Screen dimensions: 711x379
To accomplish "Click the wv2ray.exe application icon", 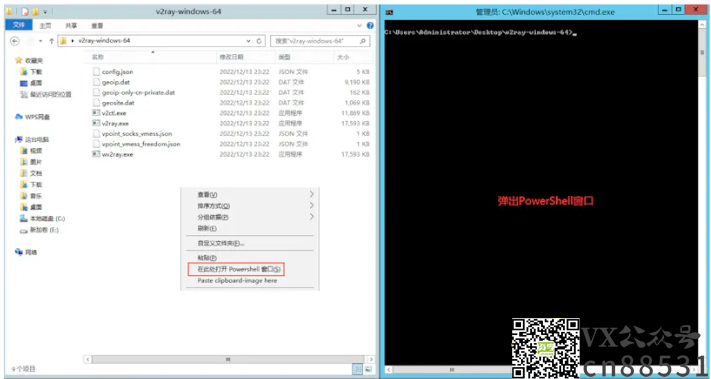I will (x=96, y=154).
